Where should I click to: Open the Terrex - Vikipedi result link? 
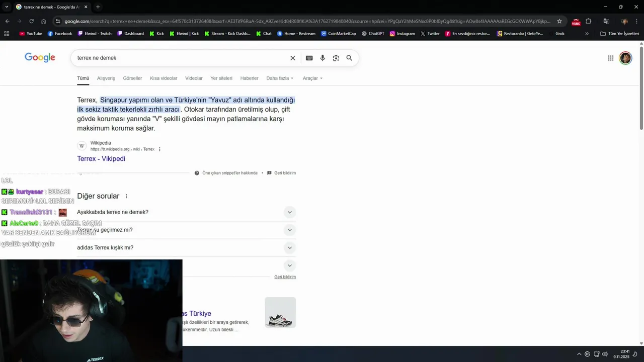[101, 158]
